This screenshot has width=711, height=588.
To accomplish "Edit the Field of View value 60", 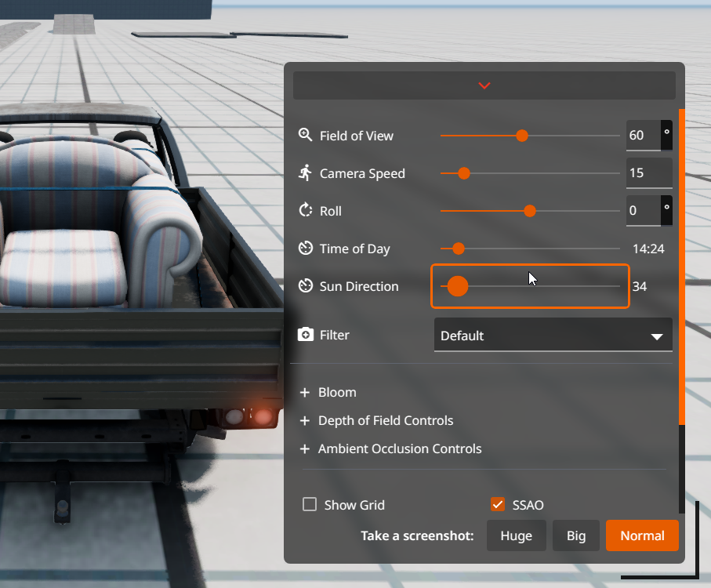I will point(643,135).
